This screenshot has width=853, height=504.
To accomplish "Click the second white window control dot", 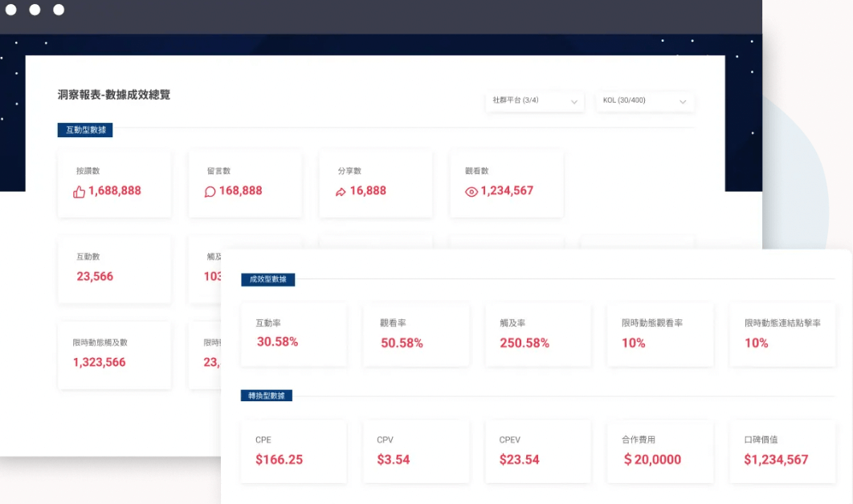I will pyautogui.click(x=35, y=10).
